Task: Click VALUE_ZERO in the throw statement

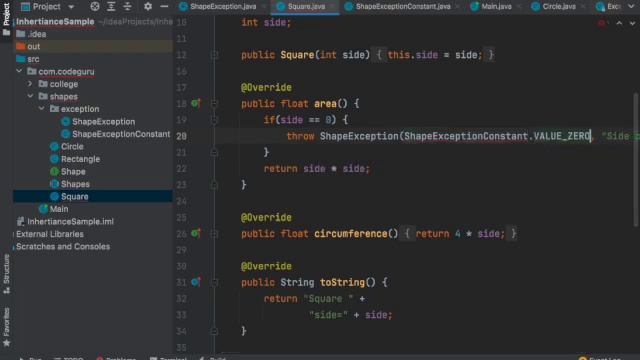Action: point(562,136)
